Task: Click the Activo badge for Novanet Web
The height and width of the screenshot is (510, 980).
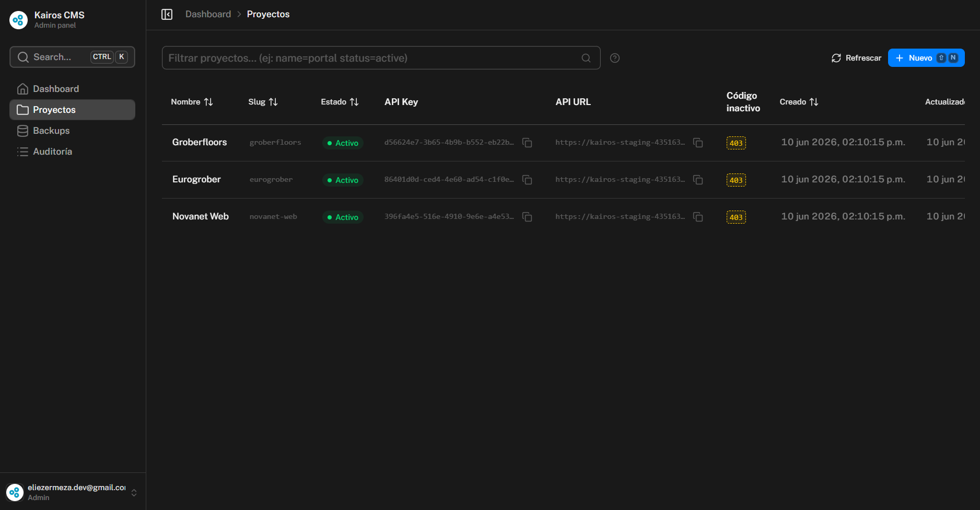Action: coord(343,217)
